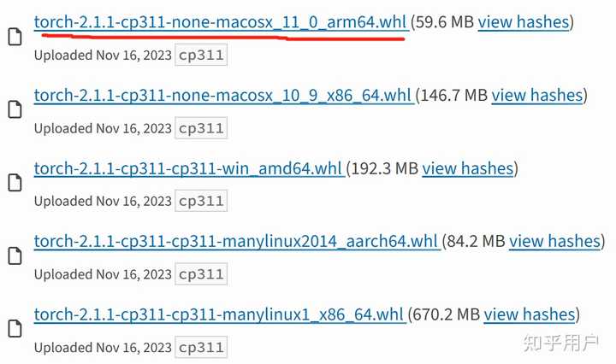This screenshot has width=616, height=364.
Task: Click cp311 tag under the aarch64 wheel
Action: pos(201,273)
